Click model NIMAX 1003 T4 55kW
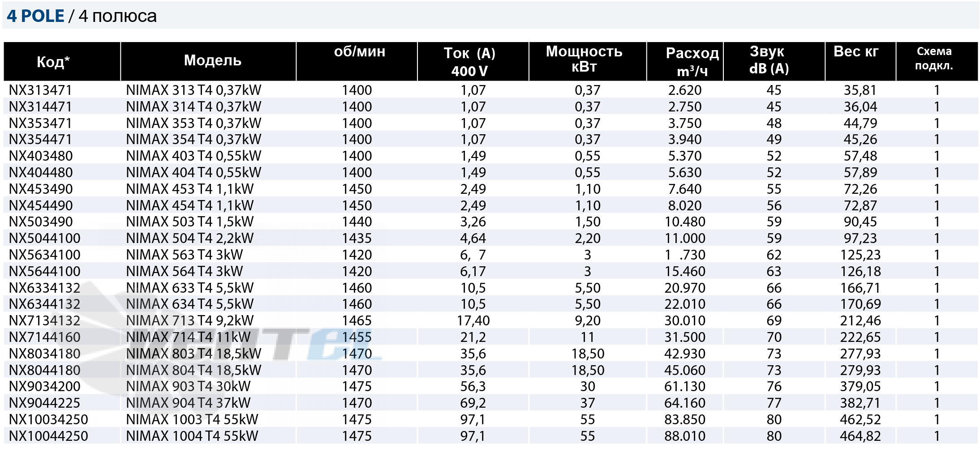980x452 pixels. pos(192,420)
